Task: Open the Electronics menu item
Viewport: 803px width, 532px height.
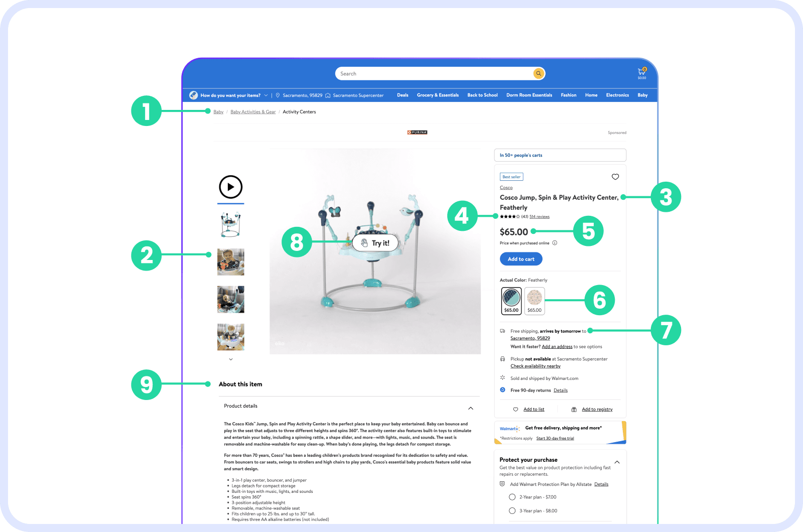Action: [617, 95]
